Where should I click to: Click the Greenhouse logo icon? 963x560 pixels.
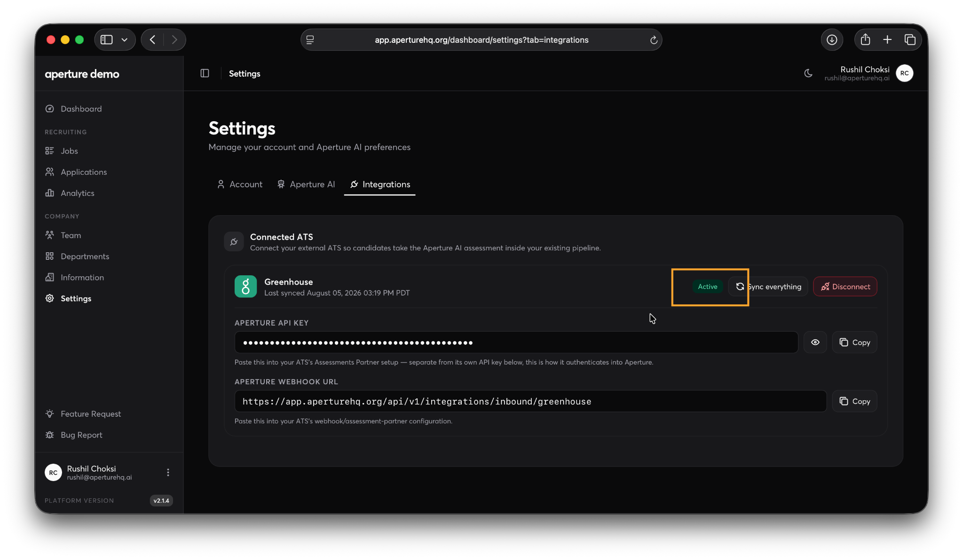tap(245, 287)
